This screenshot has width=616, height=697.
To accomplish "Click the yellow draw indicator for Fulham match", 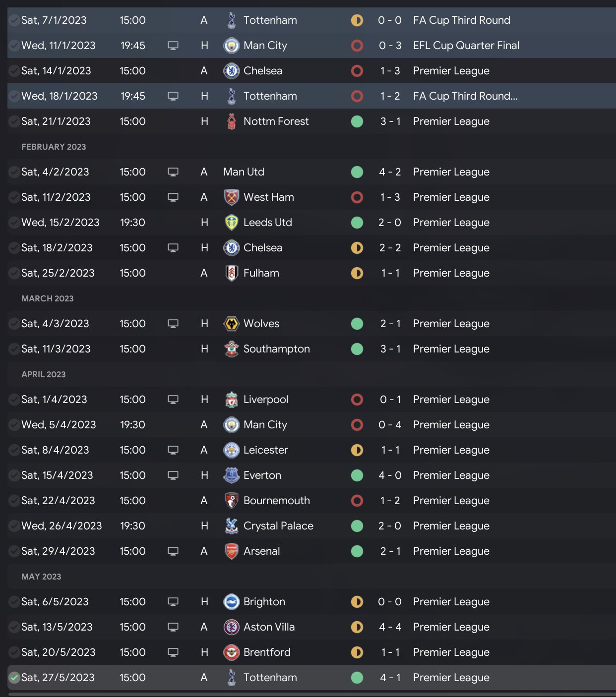I will coord(357,273).
